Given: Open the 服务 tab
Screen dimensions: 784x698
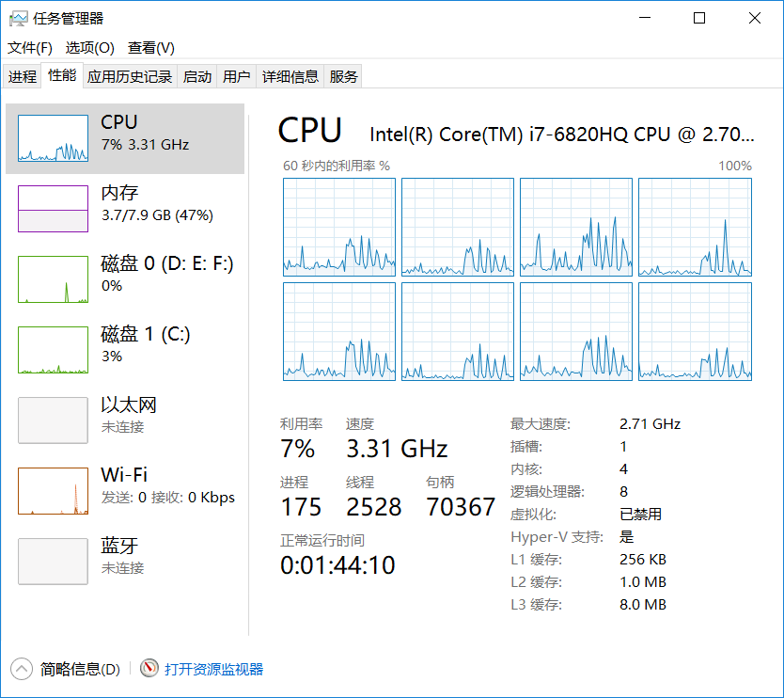Looking at the screenshot, I should (x=344, y=77).
